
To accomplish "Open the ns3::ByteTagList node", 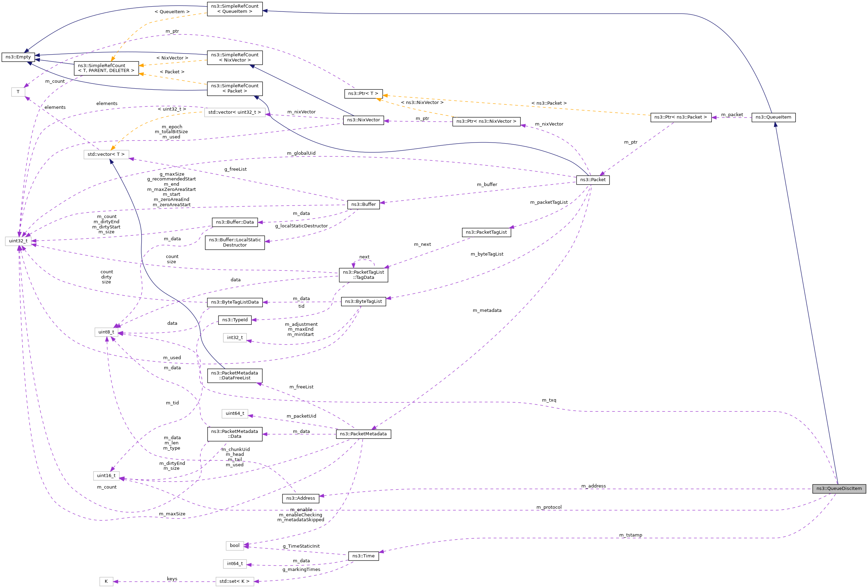I will pyautogui.click(x=364, y=302).
